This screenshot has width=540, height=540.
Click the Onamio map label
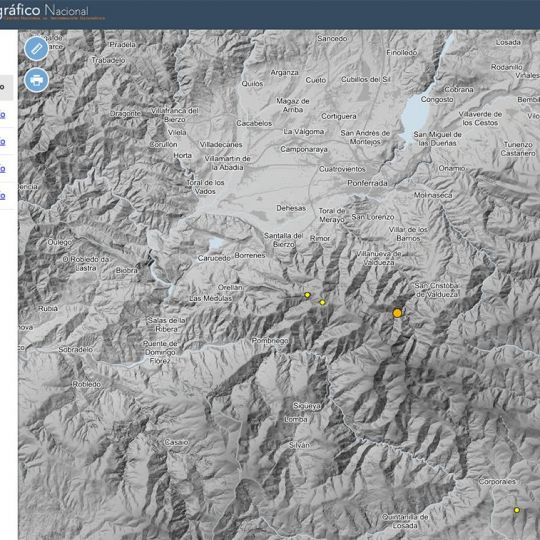click(452, 168)
